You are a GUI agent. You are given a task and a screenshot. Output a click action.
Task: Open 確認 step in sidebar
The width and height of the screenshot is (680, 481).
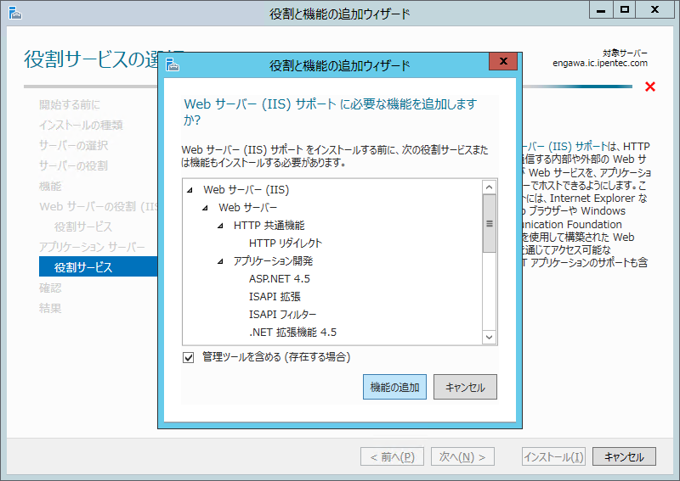[50, 288]
